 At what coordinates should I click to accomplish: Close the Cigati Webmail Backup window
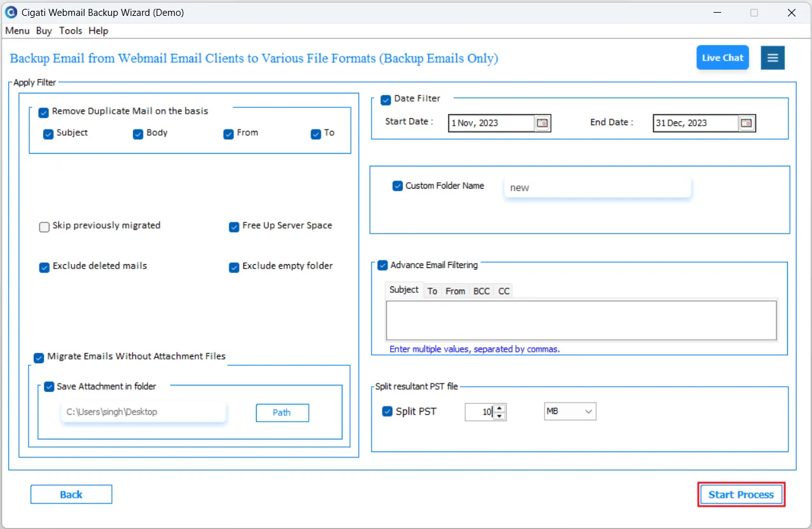point(792,13)
